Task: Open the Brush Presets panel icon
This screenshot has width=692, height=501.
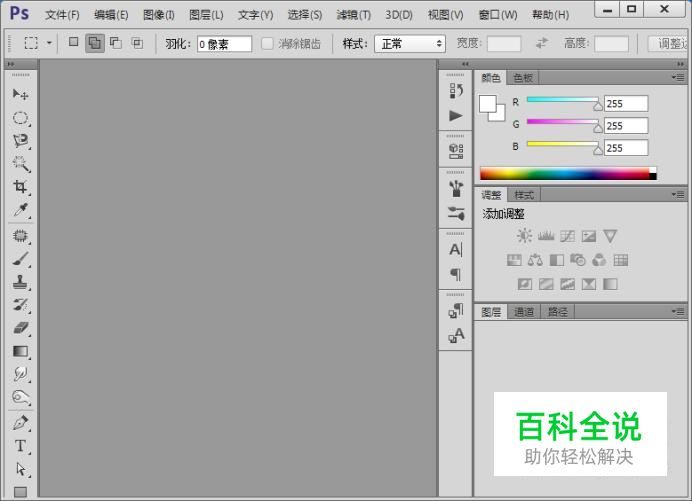Action: (x=456, y=212)
